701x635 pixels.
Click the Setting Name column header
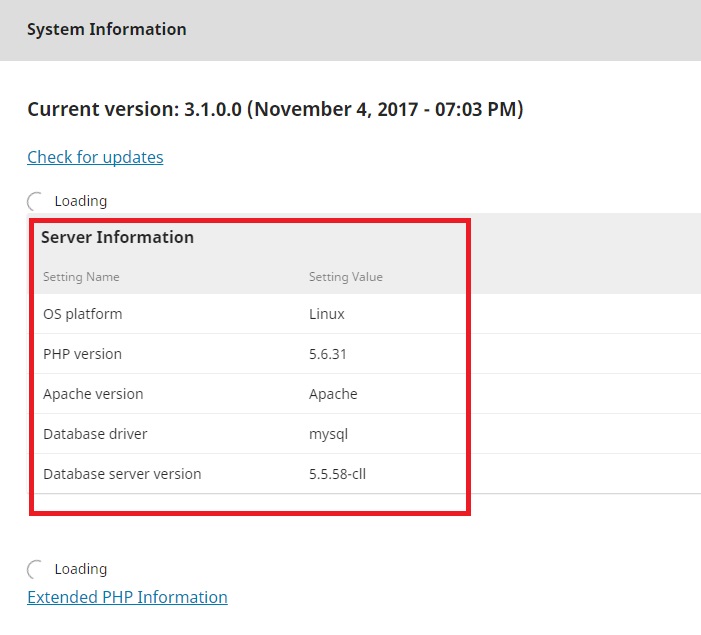pos(81,277)
